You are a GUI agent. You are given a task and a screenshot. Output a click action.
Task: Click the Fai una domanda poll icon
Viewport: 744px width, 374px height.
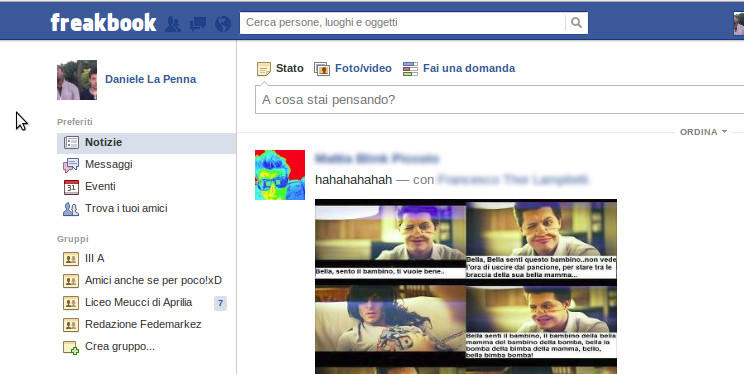(x=410, y=69)
